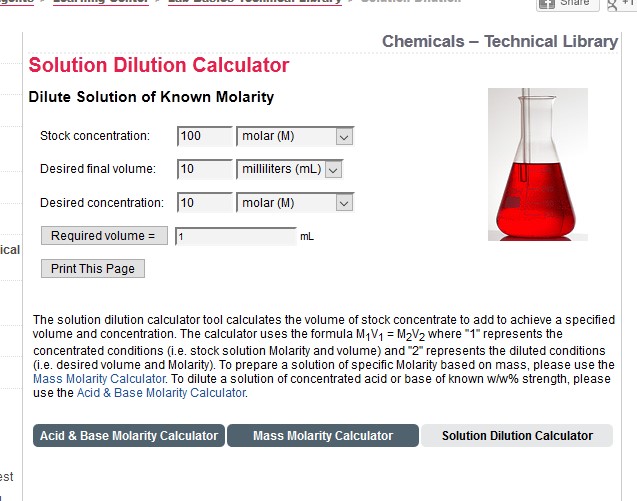
Task: Open the Desired final volume unit dropdown
Action: 290,169
